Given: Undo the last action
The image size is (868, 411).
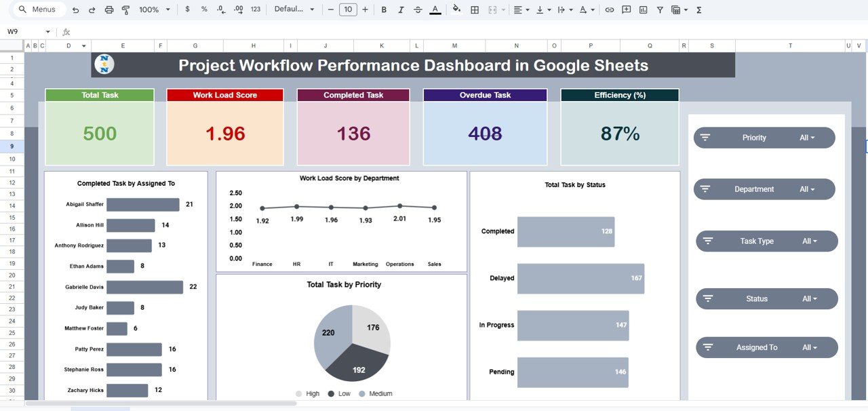Looking at the screenshot, I should click(x=75, y=9).
